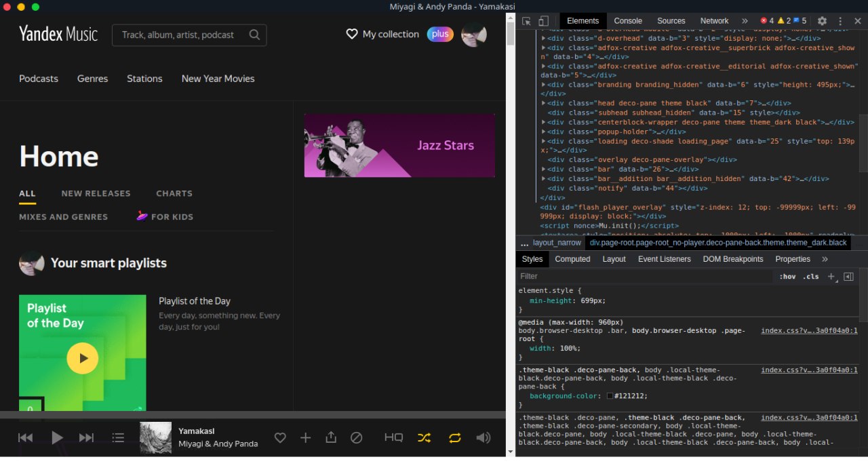
Task: Switch to FOR KIDS tab
Action: pos(165,216)
